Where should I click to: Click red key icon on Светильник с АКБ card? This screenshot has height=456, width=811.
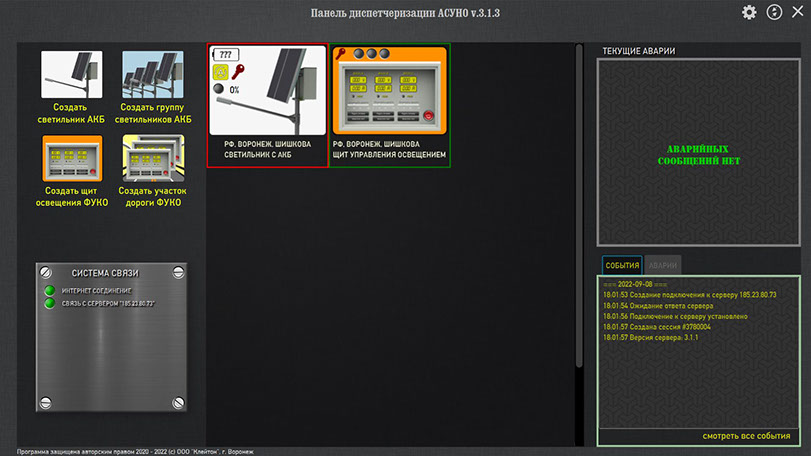tap(238, 72)
